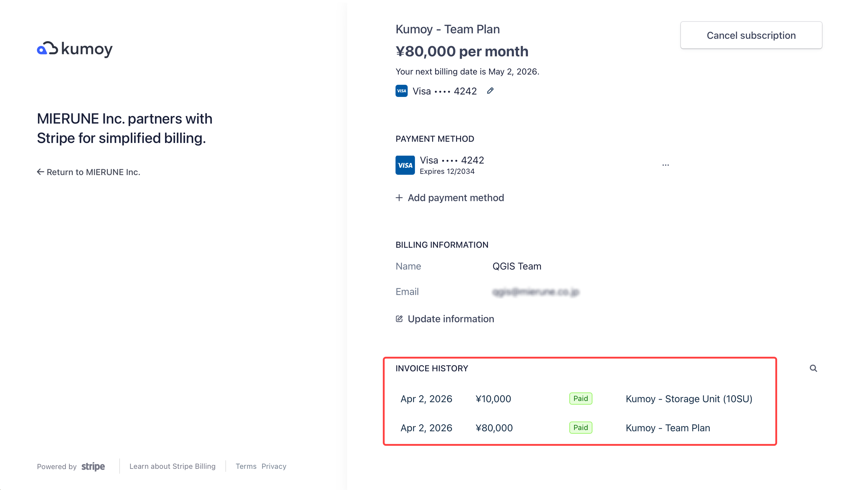Search the invoice history
The image size is (868, 490).
click(814, 368)
